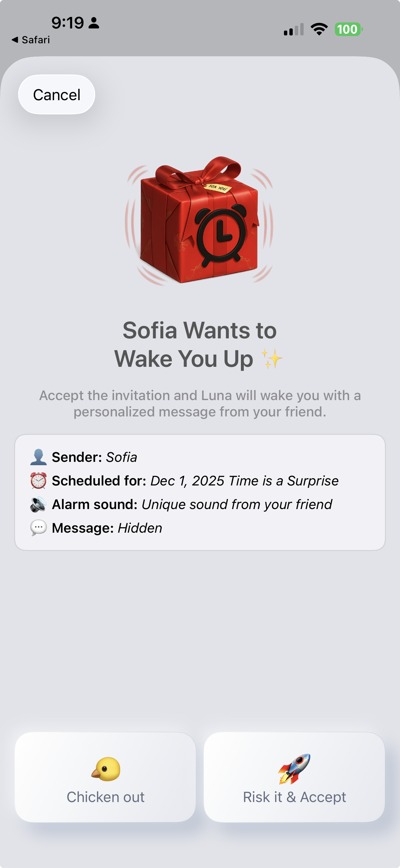
Task: Tap the chick emoji on Chicken out button
Action: [x=105, y=768]
